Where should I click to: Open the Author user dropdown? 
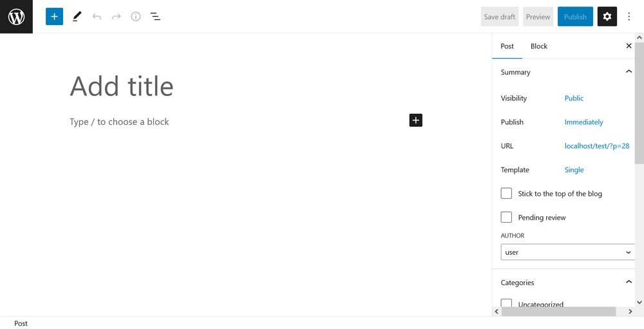[567, 252]
